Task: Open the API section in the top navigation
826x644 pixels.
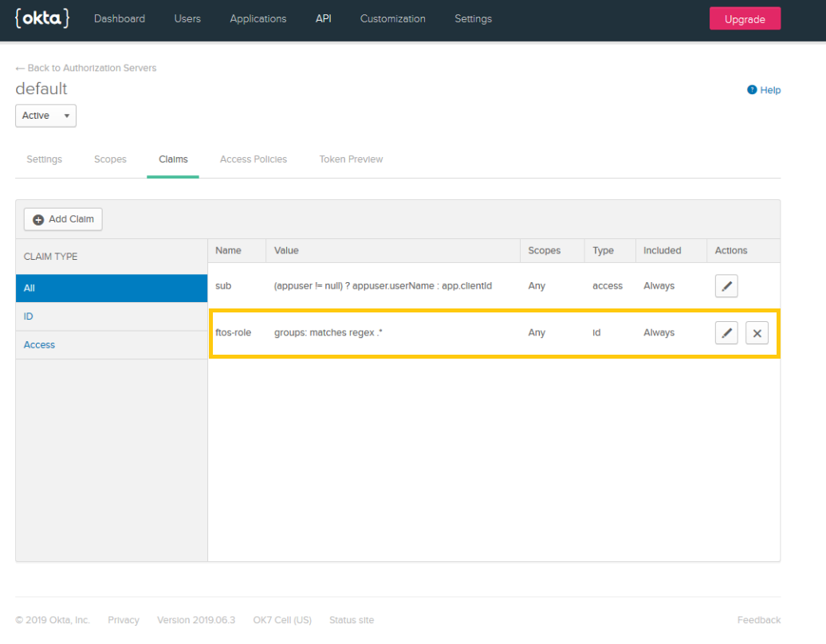Action: pos(323,18)
